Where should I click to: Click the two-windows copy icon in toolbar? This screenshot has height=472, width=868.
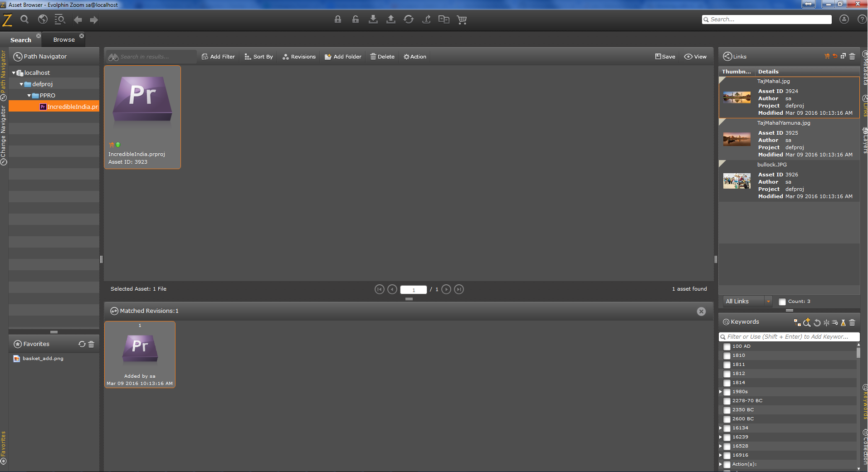(444, 19)
